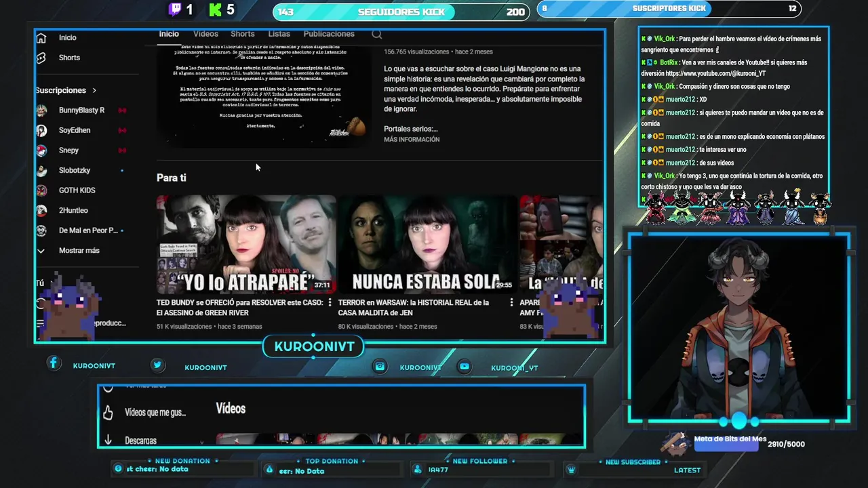868x488 pixels.
Task: Open the GOTH KIDS channel avatar
Action: click(41, 190)
